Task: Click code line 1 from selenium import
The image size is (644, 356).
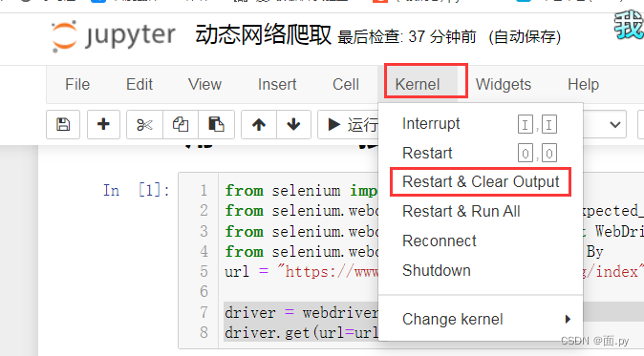Action: [302, 190]
